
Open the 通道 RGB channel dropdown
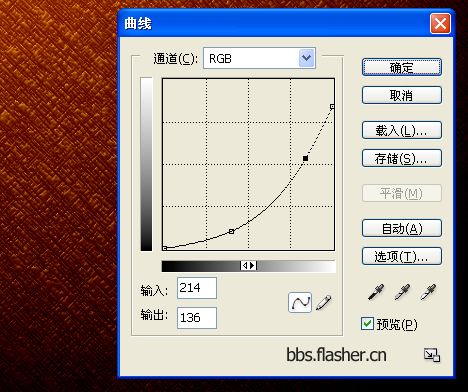[x=259, y=59]
